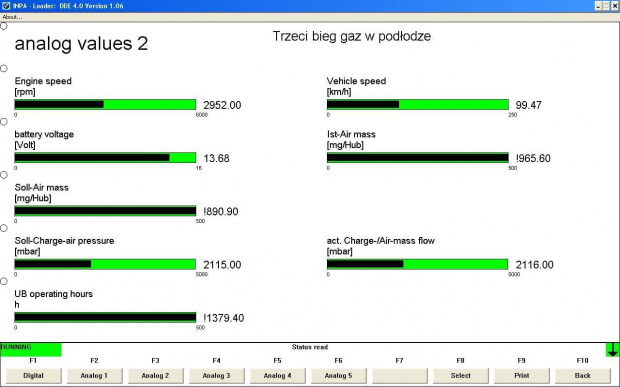
Task: Click the Vehicle speed label
Action: (x=356, y=81)
